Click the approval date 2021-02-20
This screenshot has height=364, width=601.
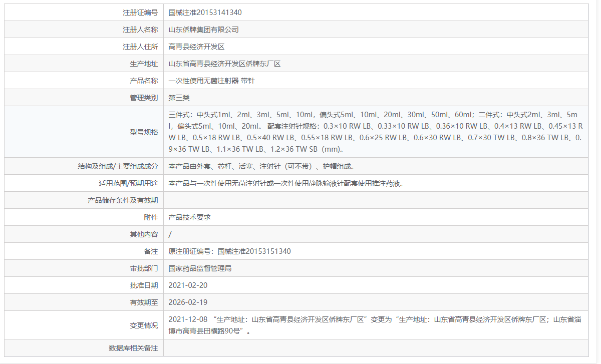click(187, 284)
